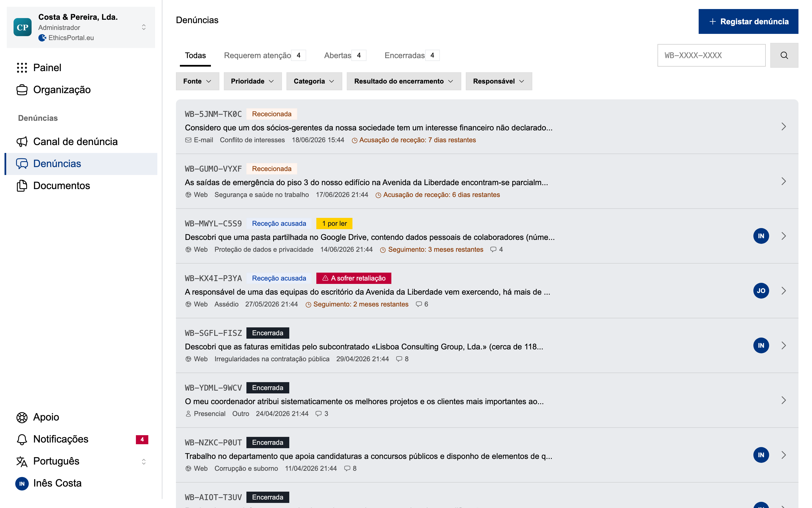
Task: Open chevron for report WB-5JNM-TK0C
Action: [x=784, y=127]
